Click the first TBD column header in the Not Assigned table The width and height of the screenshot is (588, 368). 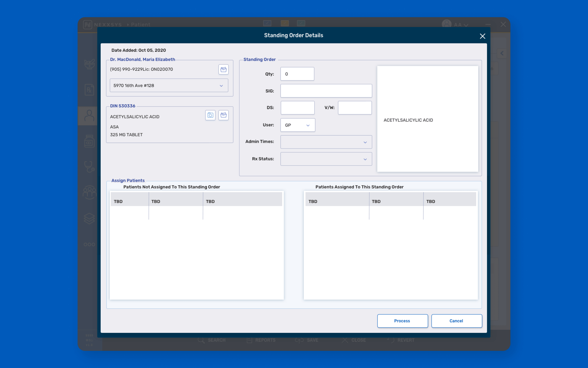(x=130, y=199)
